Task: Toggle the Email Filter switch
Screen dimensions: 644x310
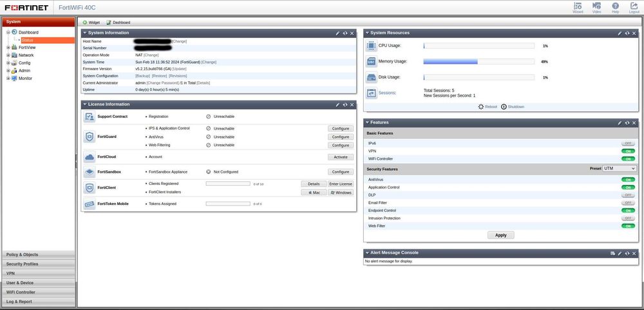Action: (627, 202)
